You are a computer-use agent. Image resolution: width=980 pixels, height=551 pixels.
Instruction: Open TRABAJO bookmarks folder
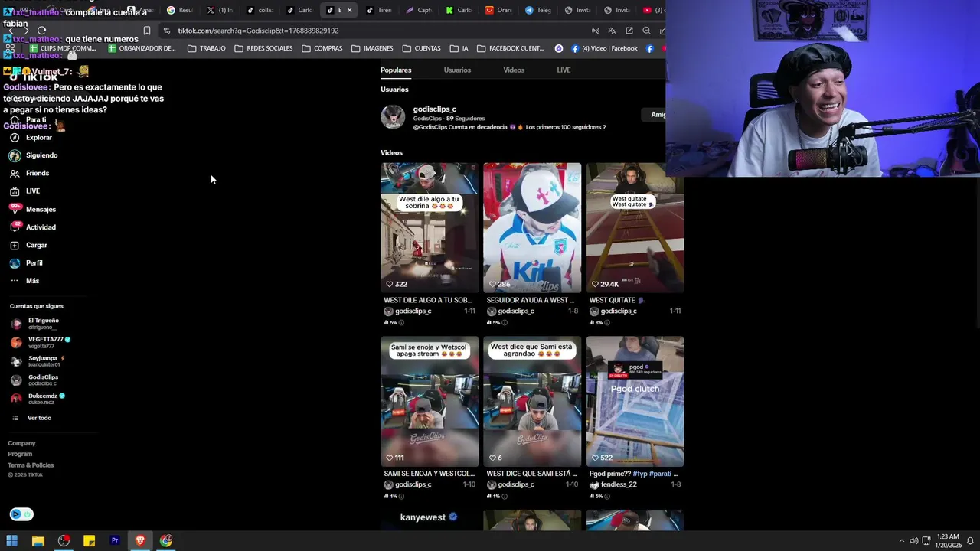pos(207,48)
